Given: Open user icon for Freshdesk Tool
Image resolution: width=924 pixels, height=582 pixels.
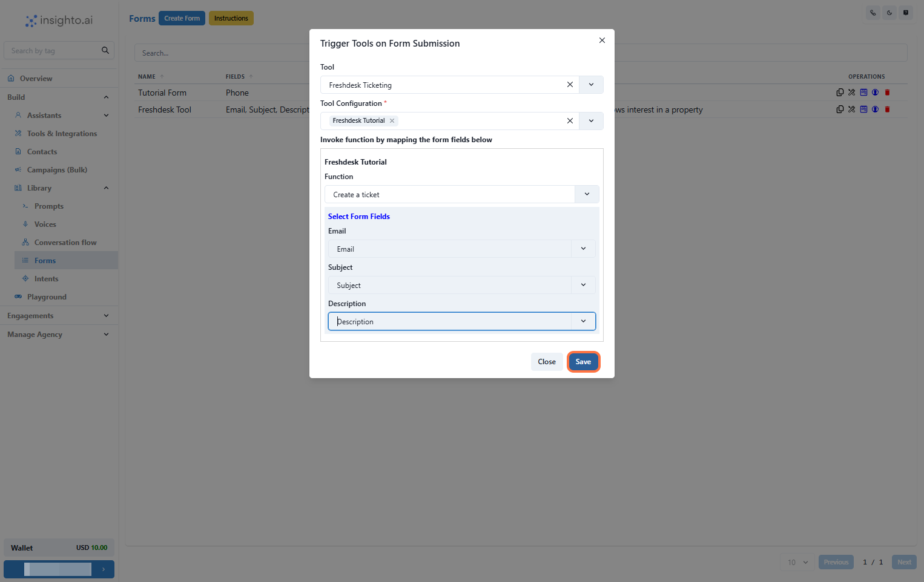Looking at the screenshot, I should (x=876, y=110).
